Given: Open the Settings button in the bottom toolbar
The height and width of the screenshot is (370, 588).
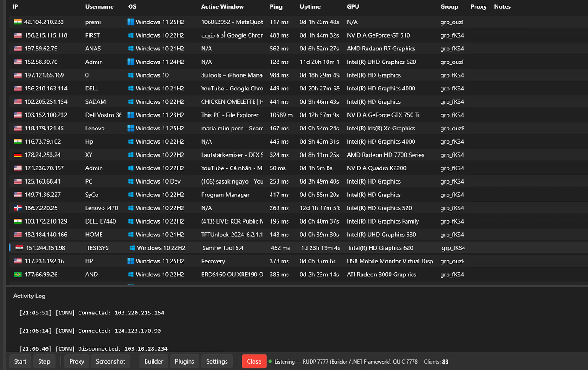Looking at the screenshot, I should 217,361.
